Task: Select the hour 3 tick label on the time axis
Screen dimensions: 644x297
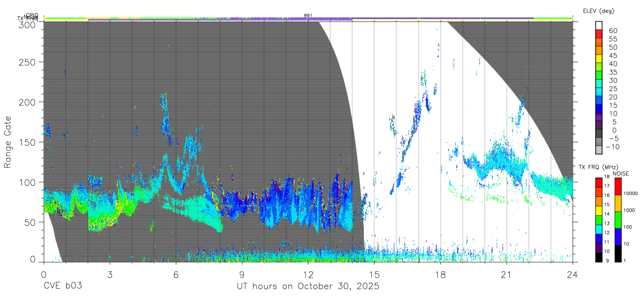Action: (110, 274)
